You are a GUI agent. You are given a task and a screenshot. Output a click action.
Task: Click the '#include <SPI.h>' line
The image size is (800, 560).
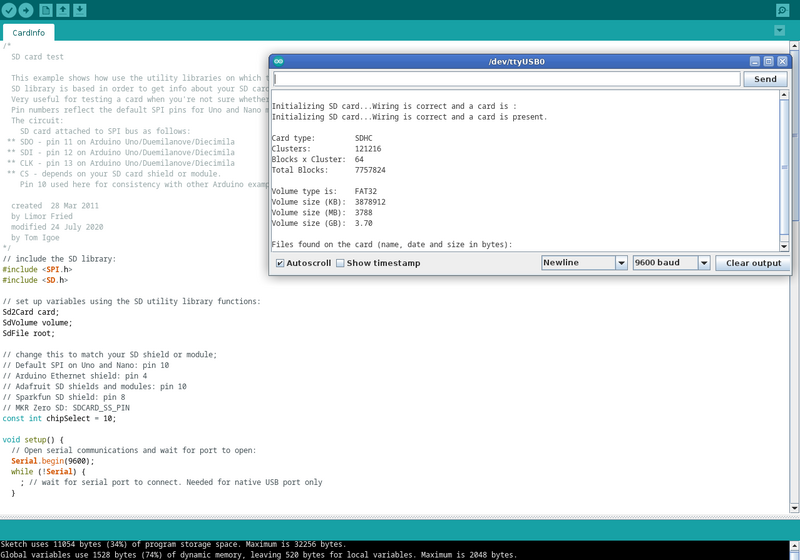point(37,269)
